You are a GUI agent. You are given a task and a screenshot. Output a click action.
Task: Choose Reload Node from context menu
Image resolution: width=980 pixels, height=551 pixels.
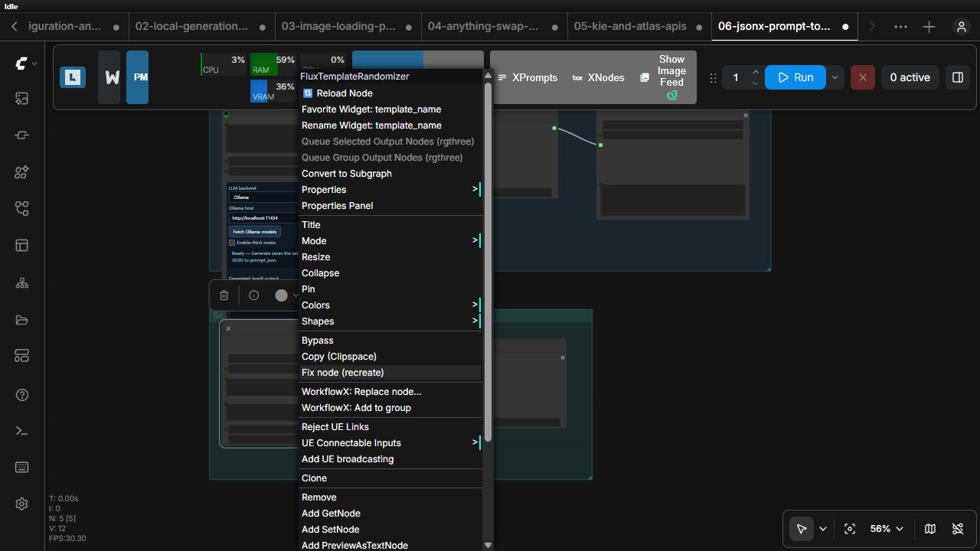point(390,93)
